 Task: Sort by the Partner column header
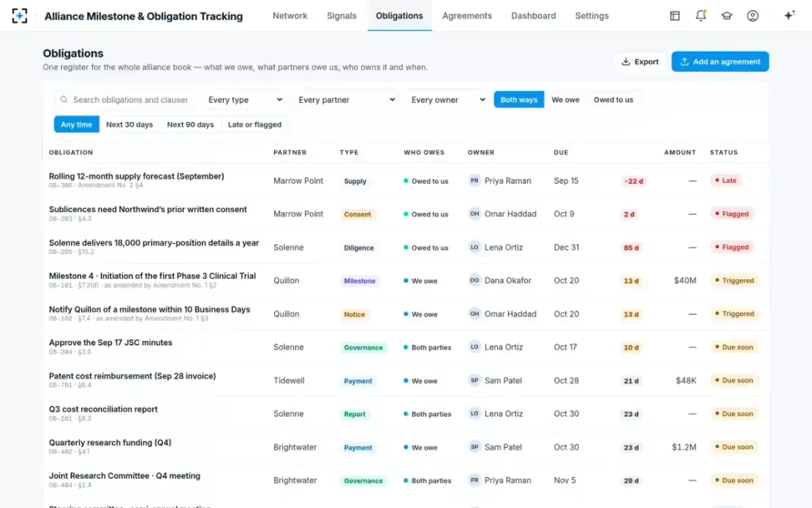290,152
